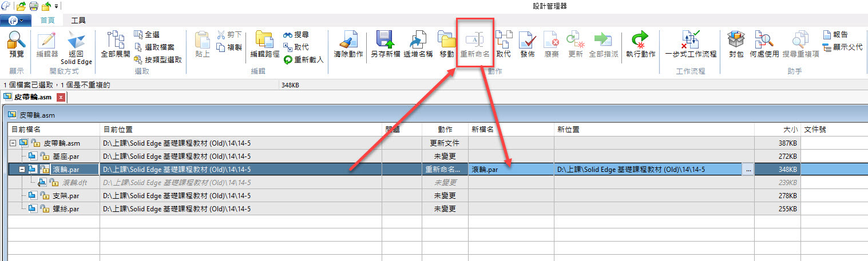The width and height of the screenshot is (868, 261).
Task: Click the 報告 report button
Action: [x=835, y=35]
